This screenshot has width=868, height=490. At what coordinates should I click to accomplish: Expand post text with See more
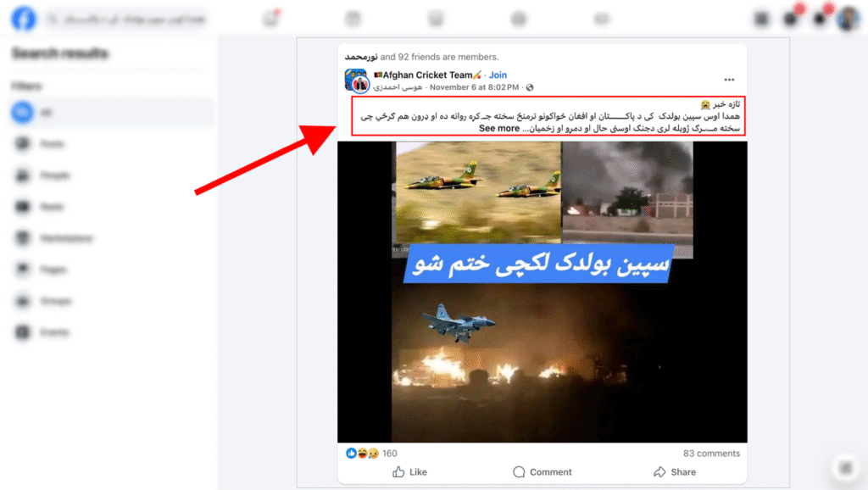click(x=498, y=129)
